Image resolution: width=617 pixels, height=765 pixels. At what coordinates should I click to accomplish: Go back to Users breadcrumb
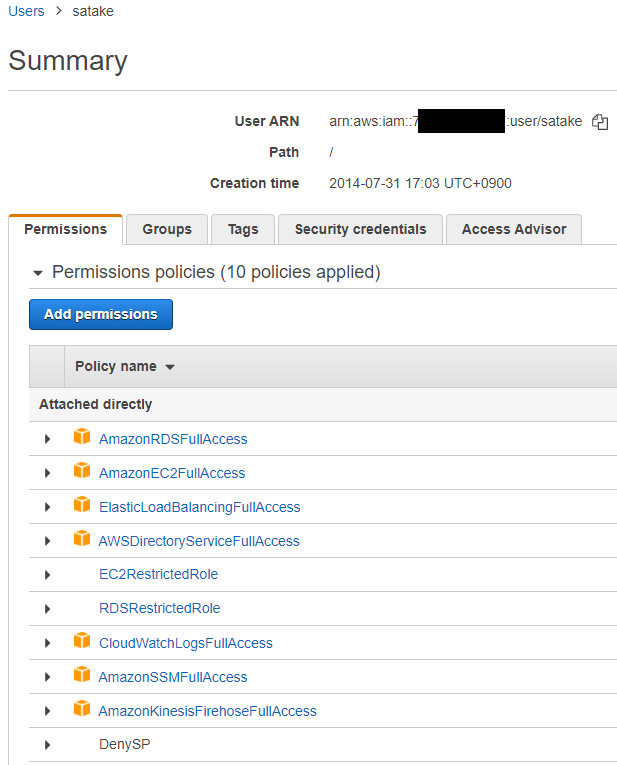26,11
